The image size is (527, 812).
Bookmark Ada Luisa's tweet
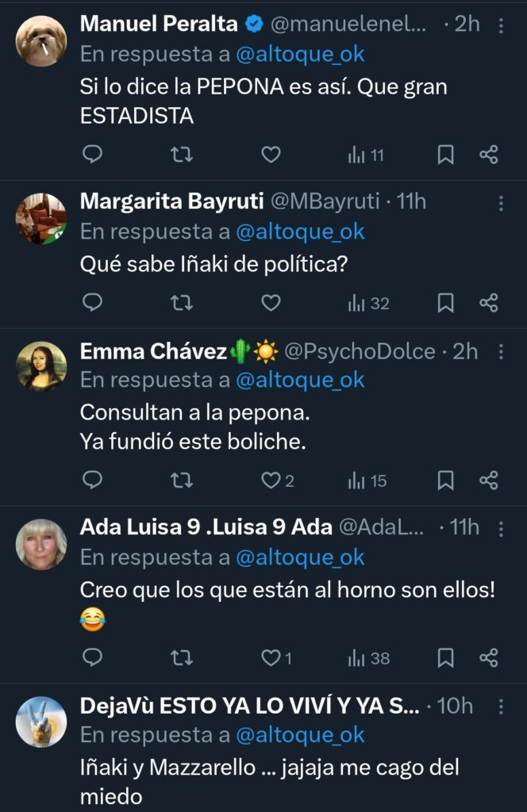[446, 657]
